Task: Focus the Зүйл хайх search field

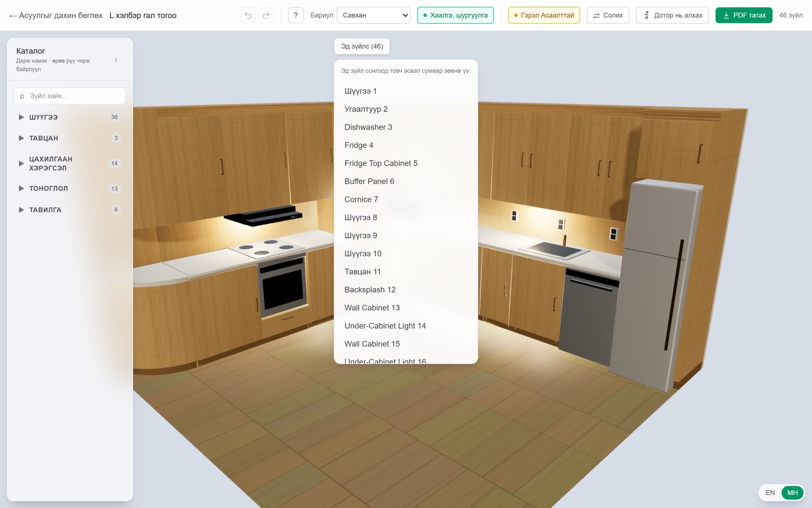Action: [70, 96]
